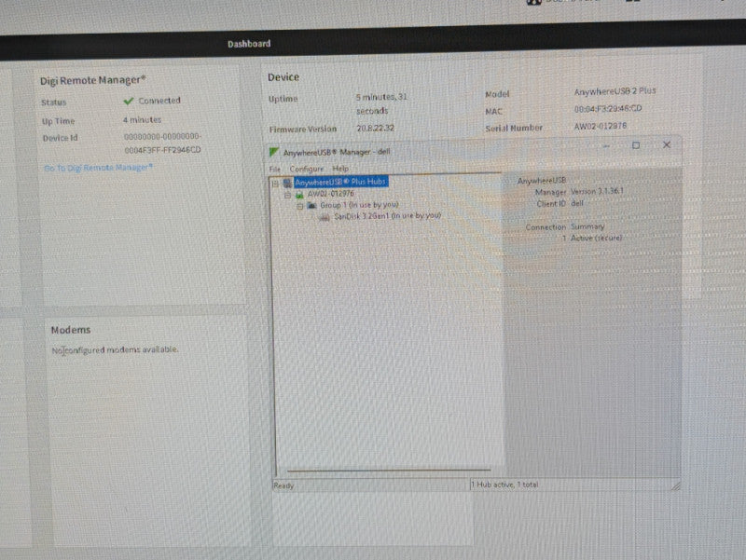Click the AnywhereUSB Manager title bar logo
The height and width of the screenshot is (560, 746).
click(x=273, y=152)
